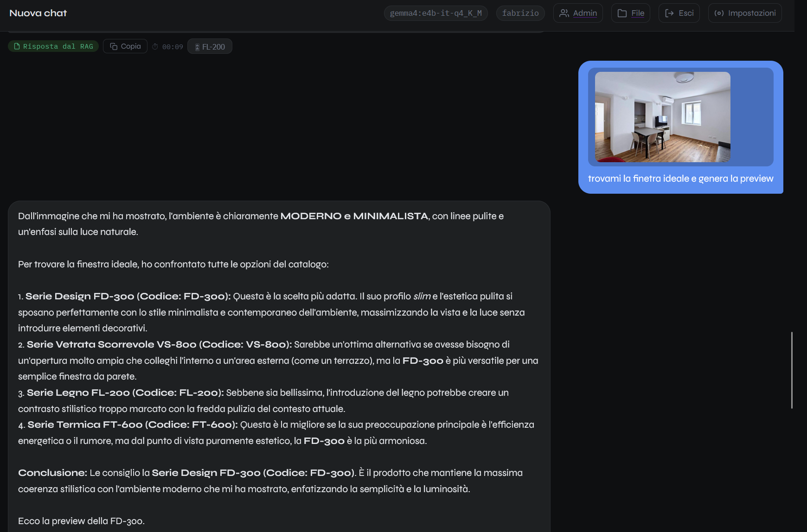
Task: Click the document icon in RAG badge
Action: (17, 46)
